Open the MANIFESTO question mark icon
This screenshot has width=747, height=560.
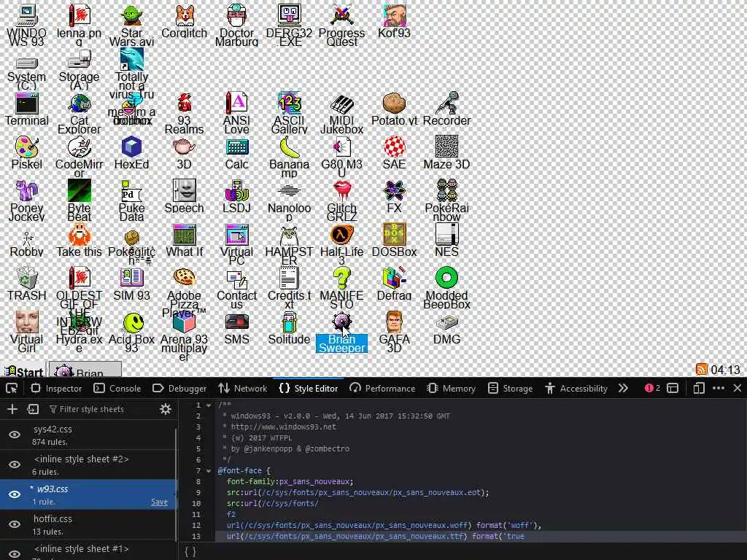[x=341, y=289]
